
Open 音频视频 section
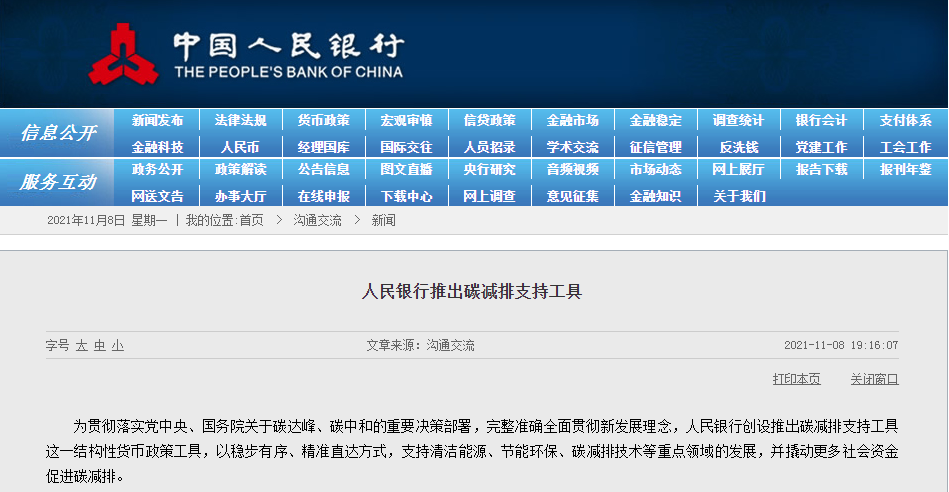pos(572,169)
